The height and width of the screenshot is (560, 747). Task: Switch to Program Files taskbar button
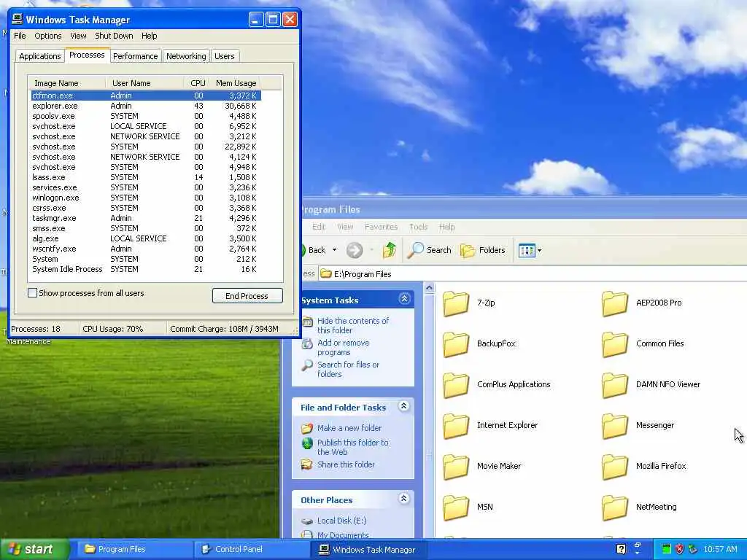point(134,549)
